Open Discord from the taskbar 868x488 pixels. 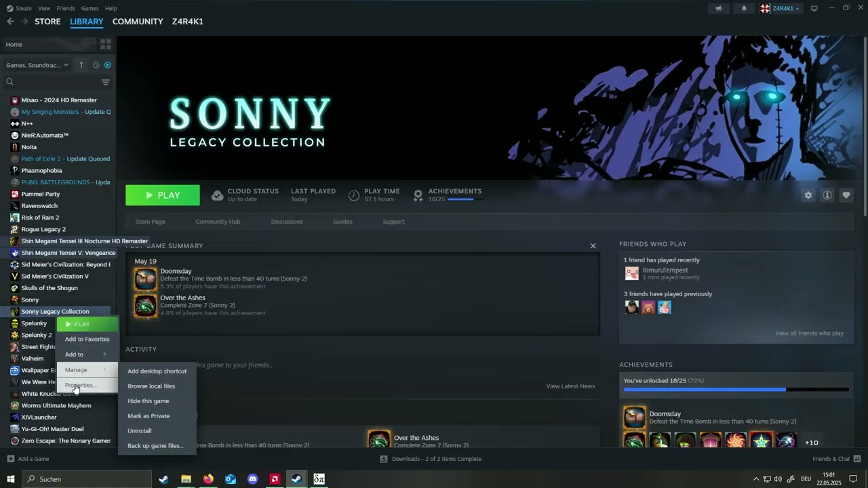tap(252, 479)
